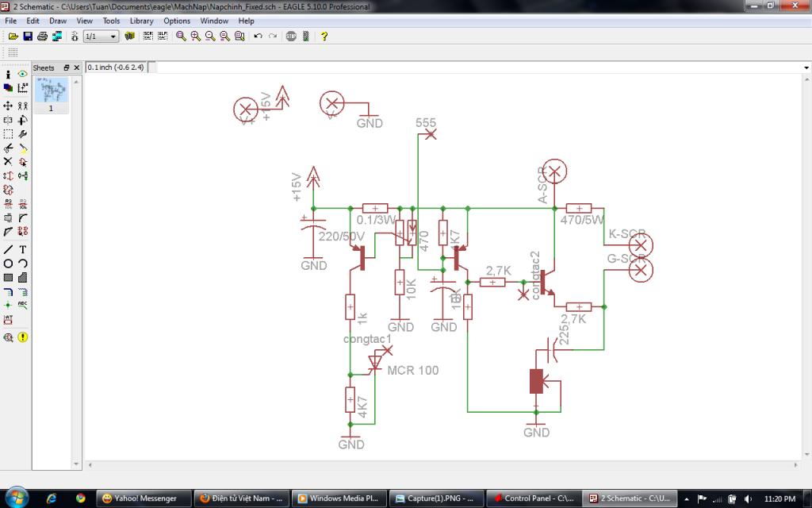Select the Move tool in the palette
812x508 pixels.
click(x=8, y=106)
